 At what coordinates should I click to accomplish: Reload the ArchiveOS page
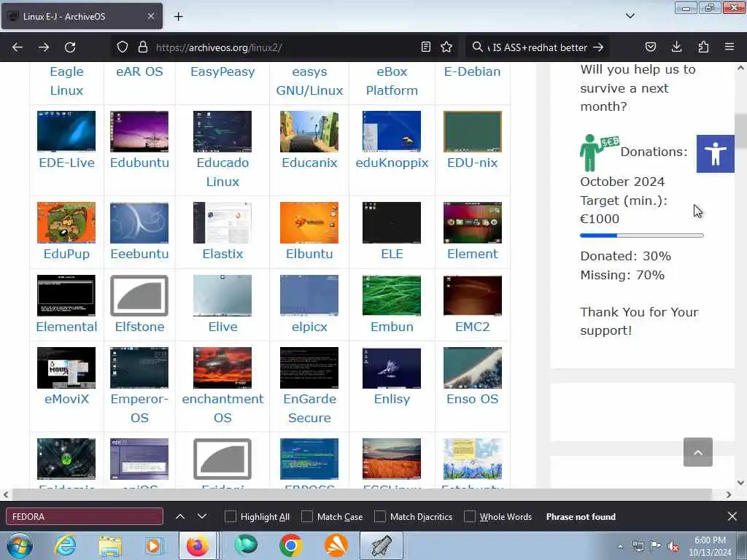(70, 47)
